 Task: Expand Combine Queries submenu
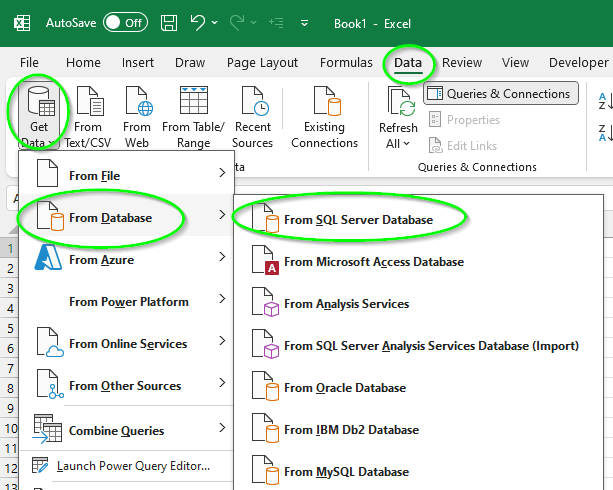click(x=126, y=428)
